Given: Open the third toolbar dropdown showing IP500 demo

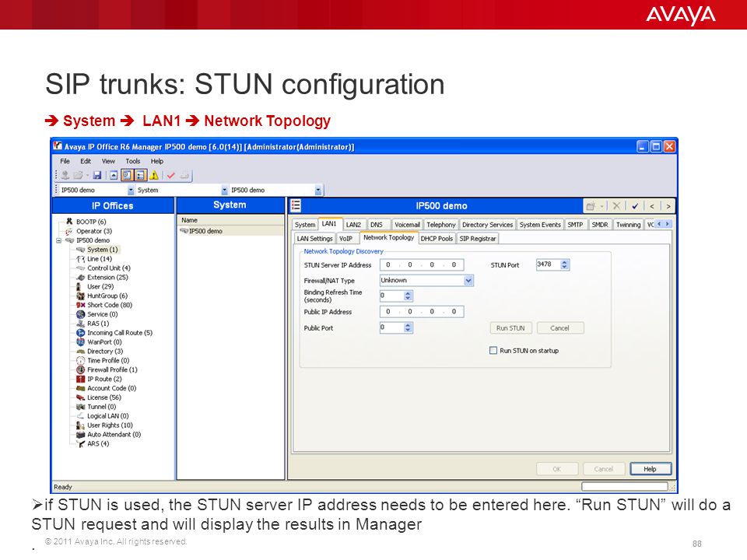Looking at the screenshot, I should point(317,190).
